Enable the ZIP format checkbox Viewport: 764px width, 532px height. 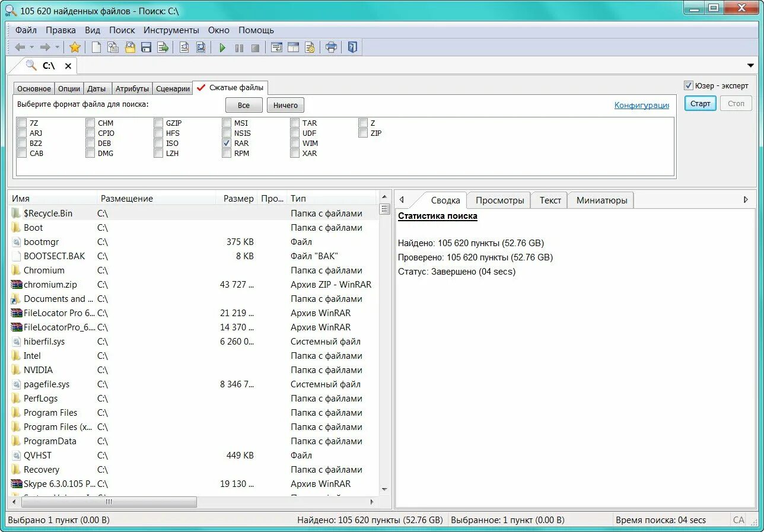(x=363, y=133)
